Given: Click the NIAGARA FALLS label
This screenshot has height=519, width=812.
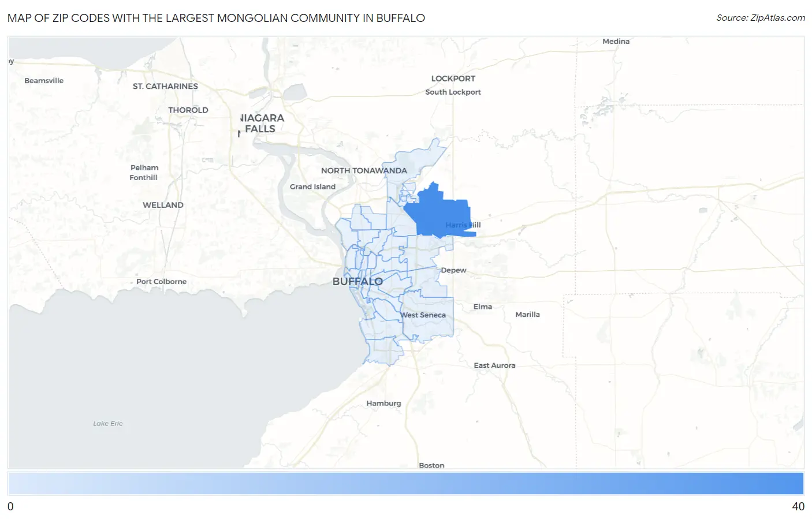Looking at the screenshot, I should 261,124.
